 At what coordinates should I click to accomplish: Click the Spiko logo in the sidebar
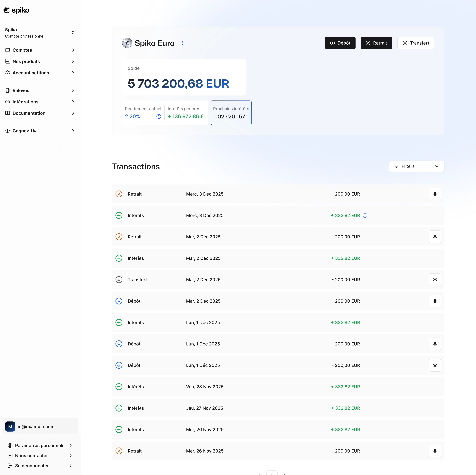point(16,10)
